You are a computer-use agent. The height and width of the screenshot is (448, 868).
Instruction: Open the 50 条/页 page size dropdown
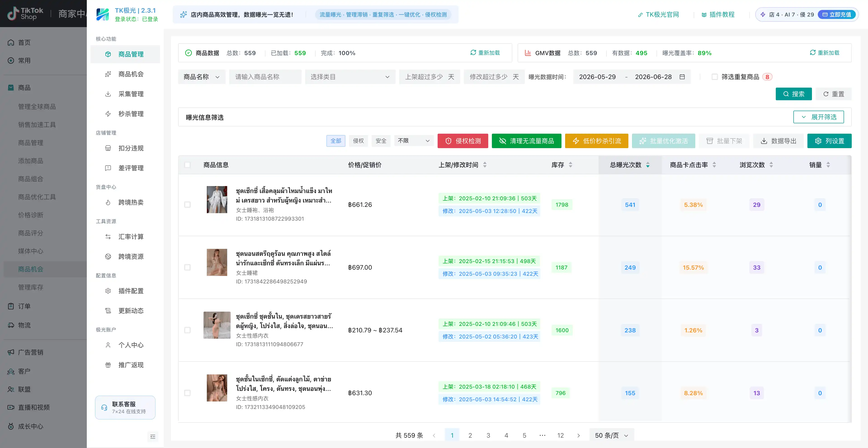[x=612, y=435]
